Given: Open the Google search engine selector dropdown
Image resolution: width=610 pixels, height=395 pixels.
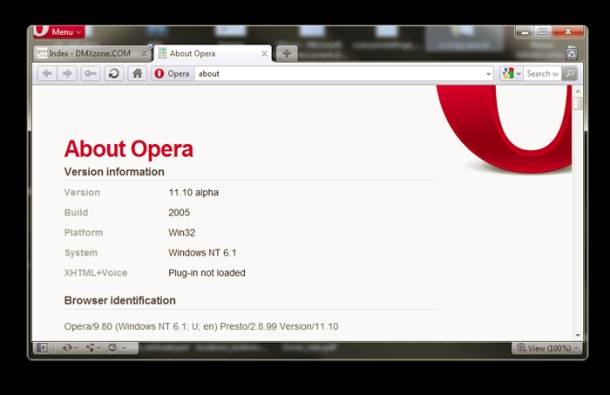Looking at the screenshot, I should (512, 74).
